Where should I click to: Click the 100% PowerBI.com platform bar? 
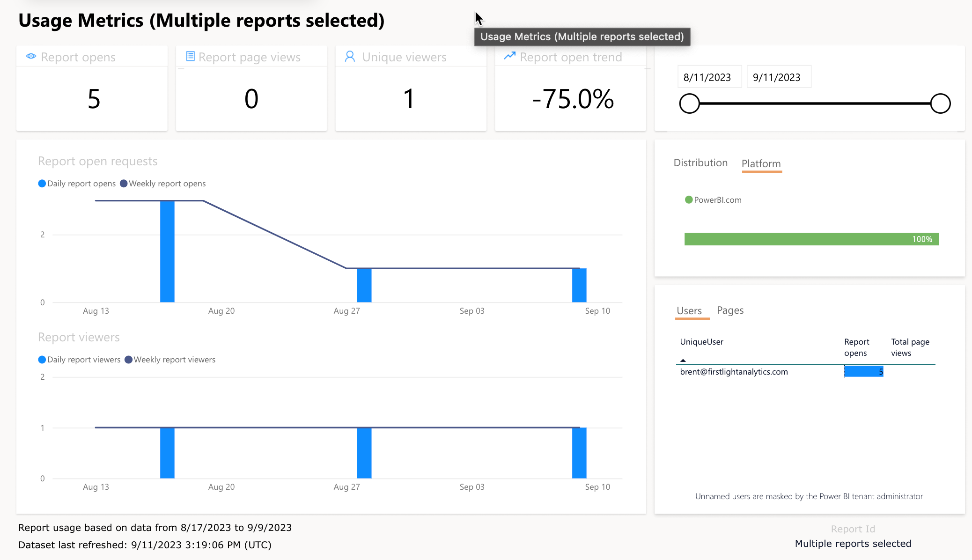[811, 239]
